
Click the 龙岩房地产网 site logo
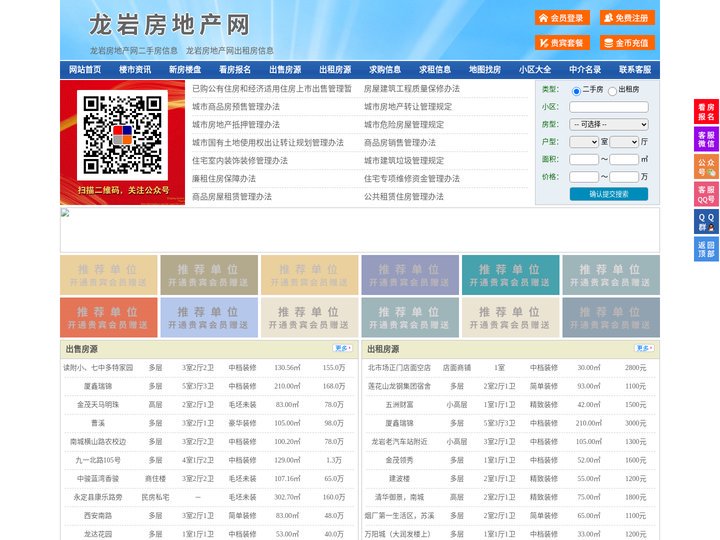pyautogui.click(x=169, y=25)
